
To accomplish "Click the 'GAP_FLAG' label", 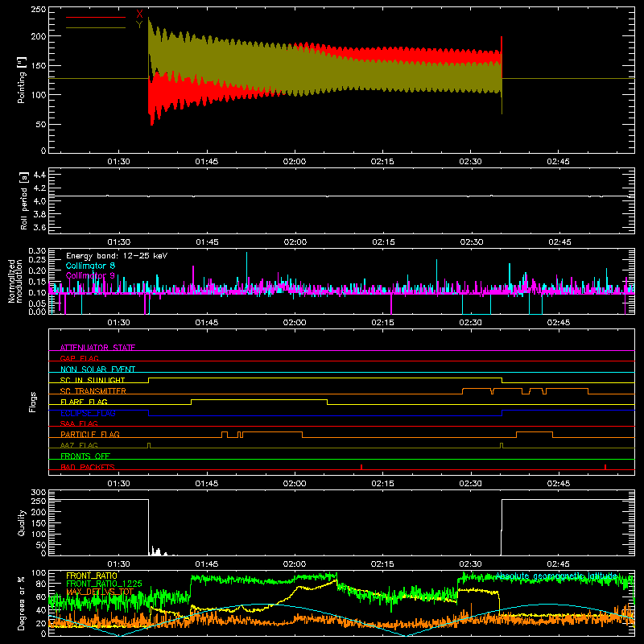I will pos(79,358).
